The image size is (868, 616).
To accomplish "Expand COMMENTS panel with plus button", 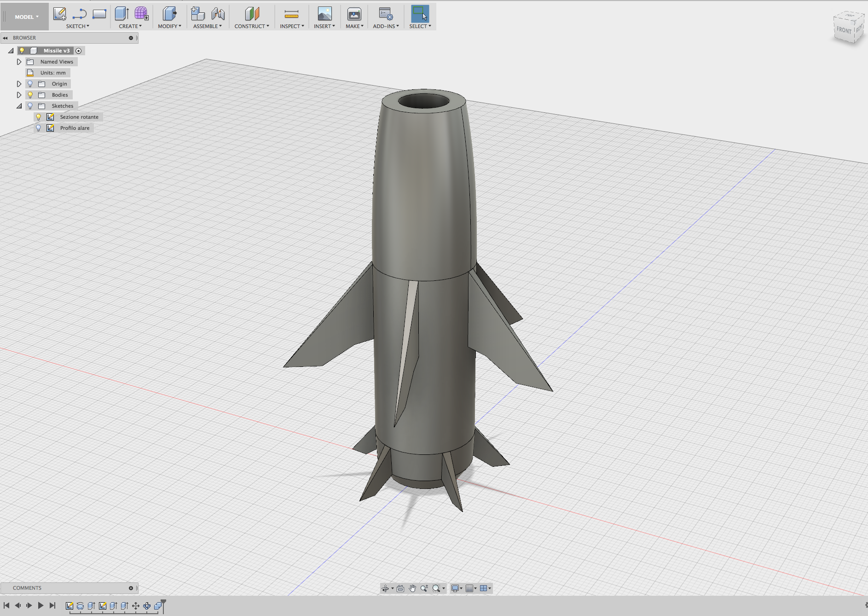I will [x=131, y=588].
